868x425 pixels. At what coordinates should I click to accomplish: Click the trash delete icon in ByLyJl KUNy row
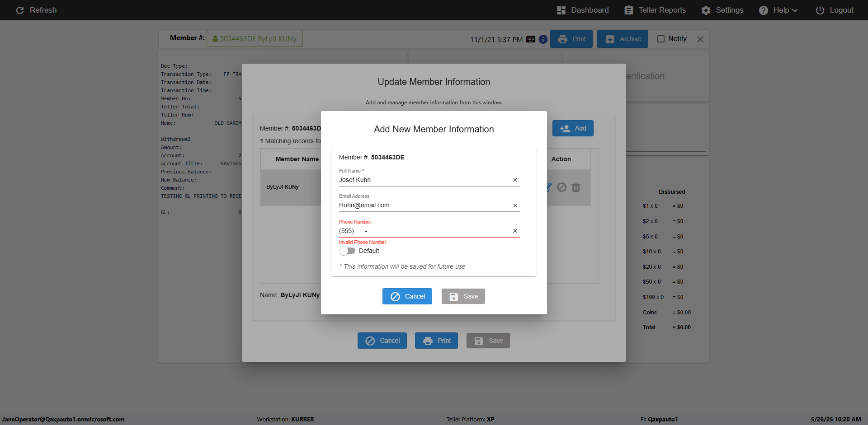pos(576,187)
